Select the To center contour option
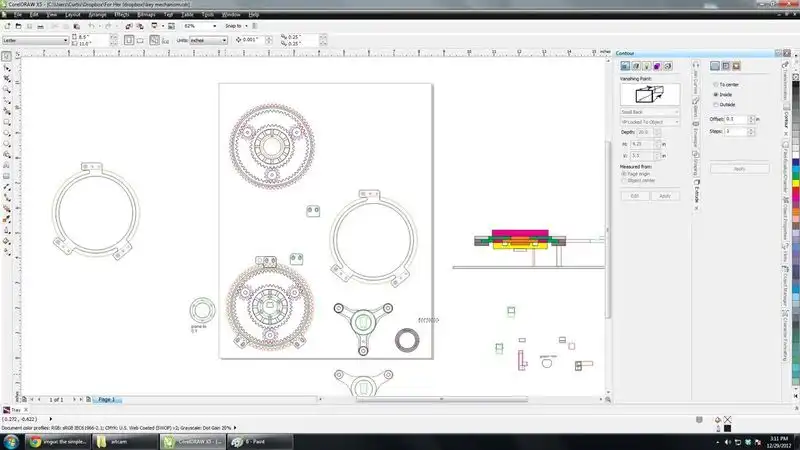 (x=715, y=84)
